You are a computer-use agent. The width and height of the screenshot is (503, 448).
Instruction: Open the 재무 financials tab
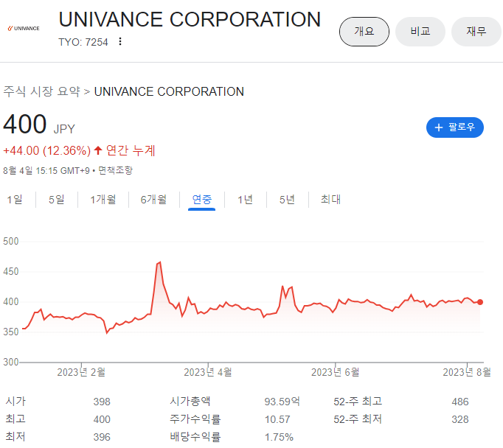coord(476,32)
